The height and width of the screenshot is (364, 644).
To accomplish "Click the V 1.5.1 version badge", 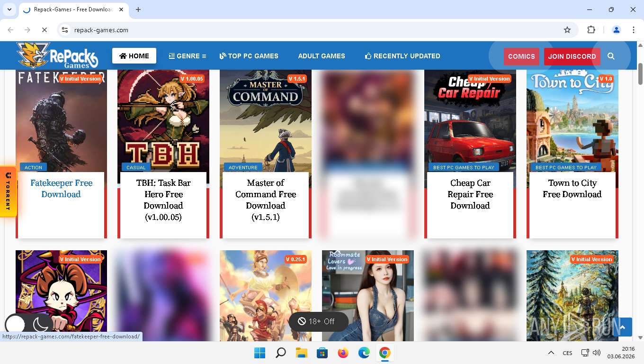I will coord(297,79).
